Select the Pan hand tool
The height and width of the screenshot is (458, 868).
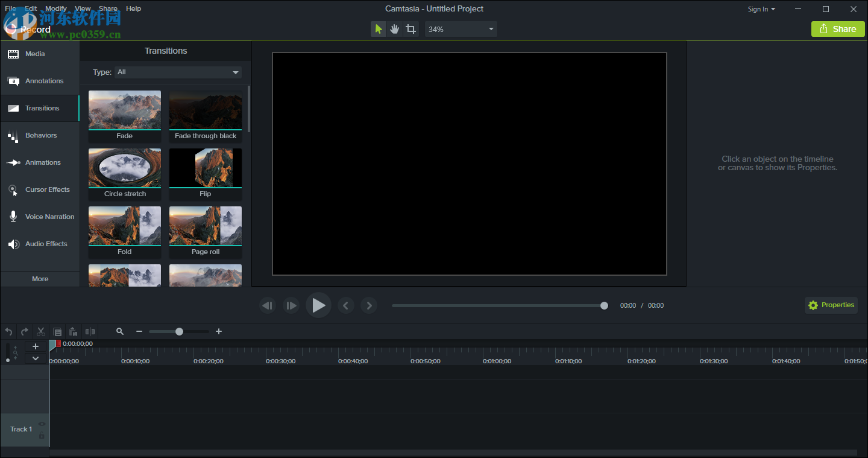tap(394, 28)
